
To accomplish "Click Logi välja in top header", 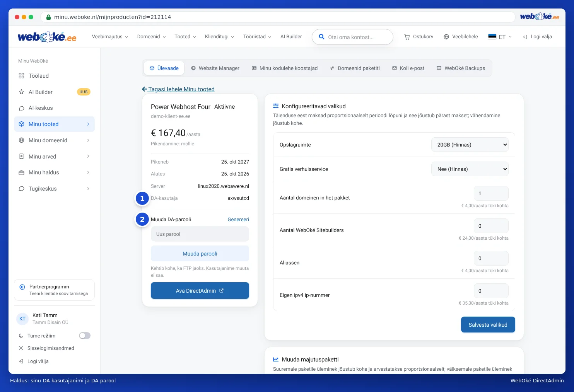I will point(537,37).
